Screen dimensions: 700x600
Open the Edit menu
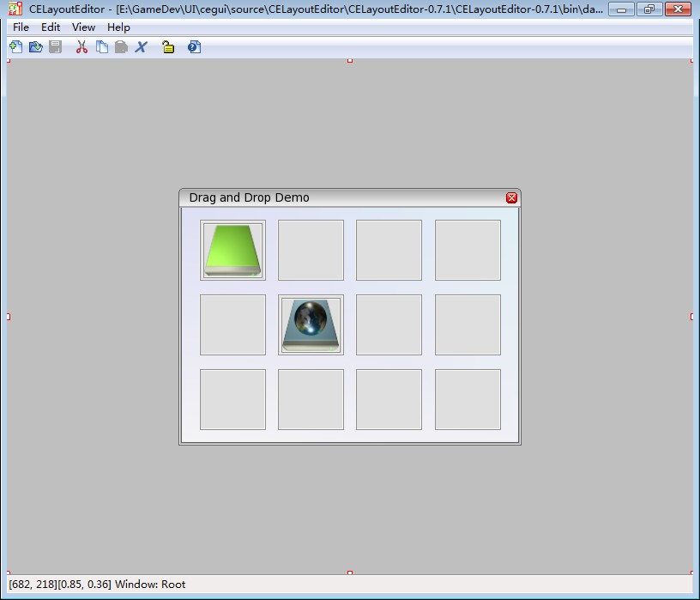point(51,27)
